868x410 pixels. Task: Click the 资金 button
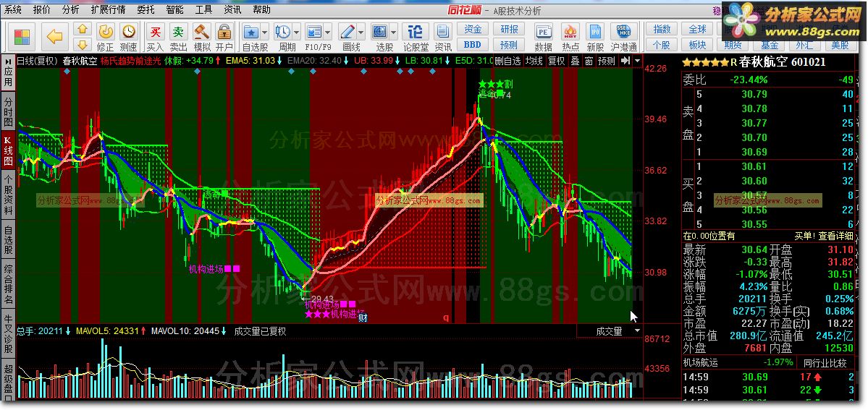(473, 30)
